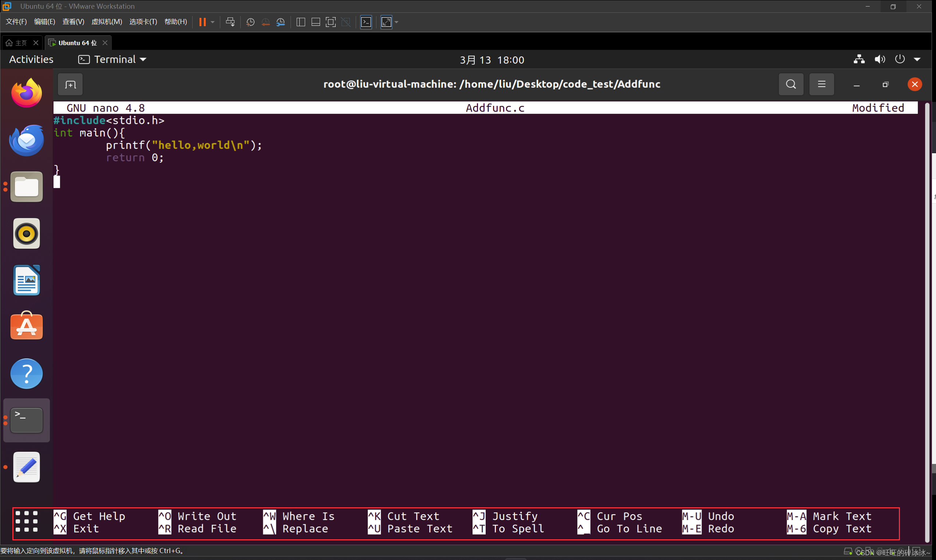Open the dropdown arrow beside the pause icon
Viewport: 936px width, 560px height.
[x=213, y=22]
